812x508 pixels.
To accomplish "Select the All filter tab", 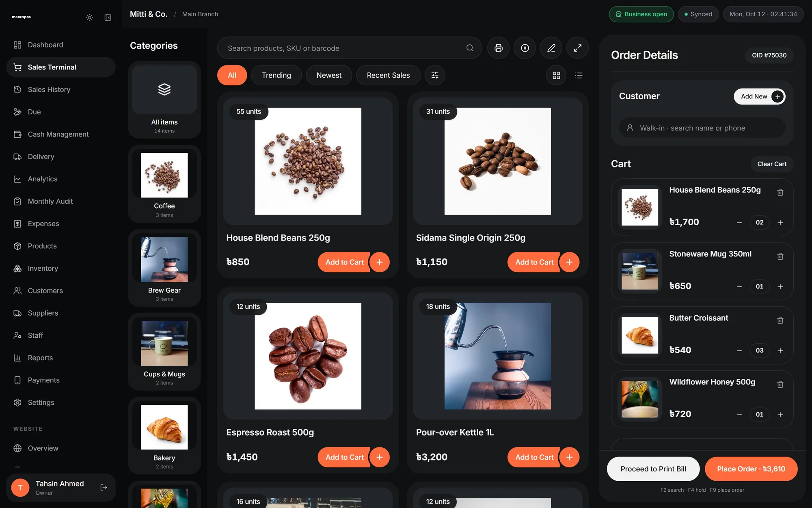I will click(x=232, y=75).
